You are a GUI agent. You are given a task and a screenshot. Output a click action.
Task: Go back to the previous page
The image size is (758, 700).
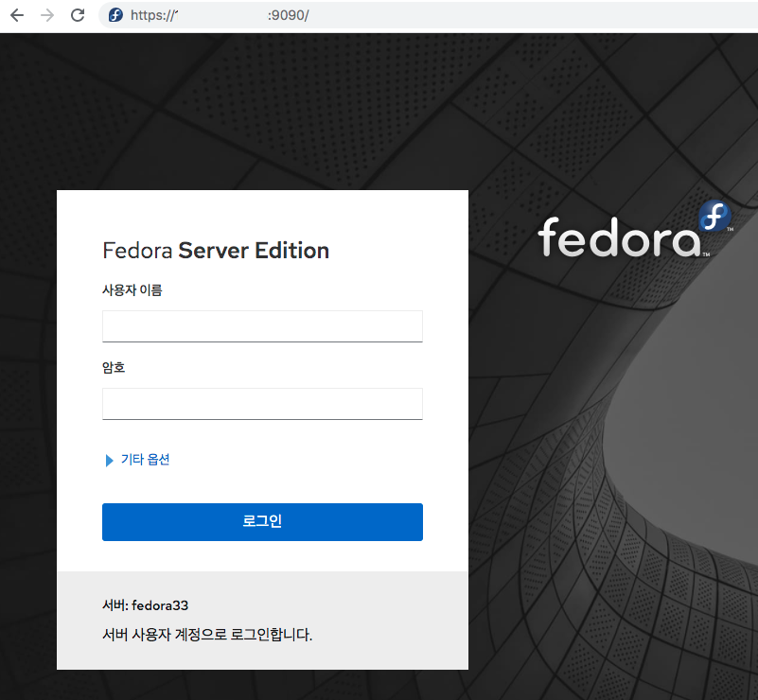pos(17,15)
